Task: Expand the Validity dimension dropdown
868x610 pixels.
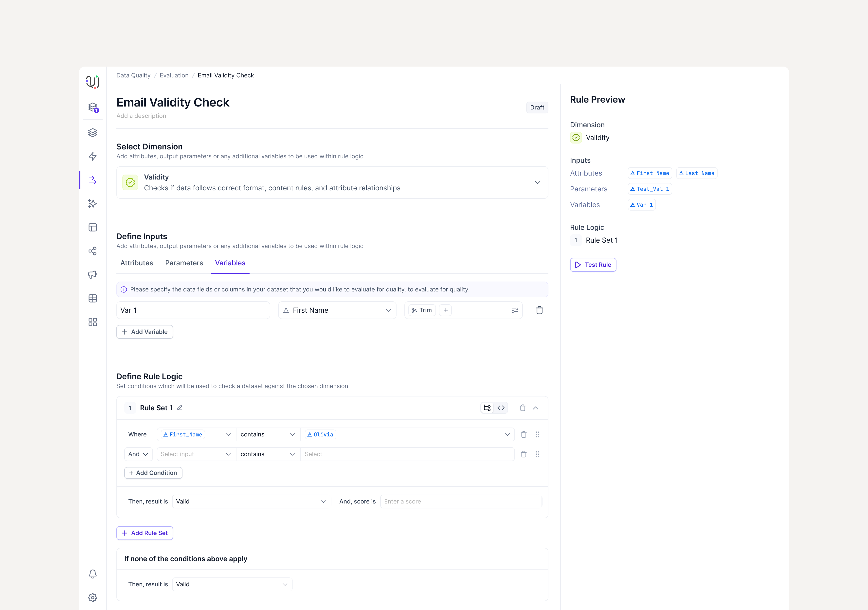Action: (x=332, y=182)
